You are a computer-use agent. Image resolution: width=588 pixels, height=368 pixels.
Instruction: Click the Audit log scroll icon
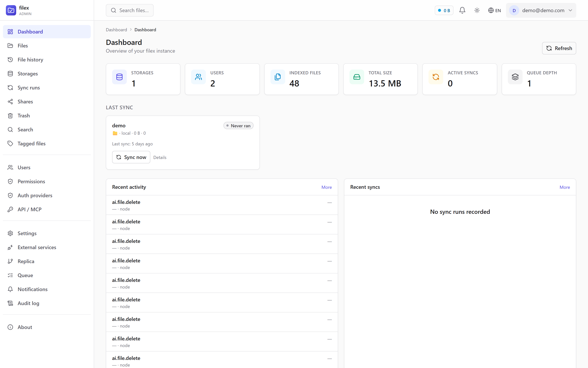[x=10, y=303]
